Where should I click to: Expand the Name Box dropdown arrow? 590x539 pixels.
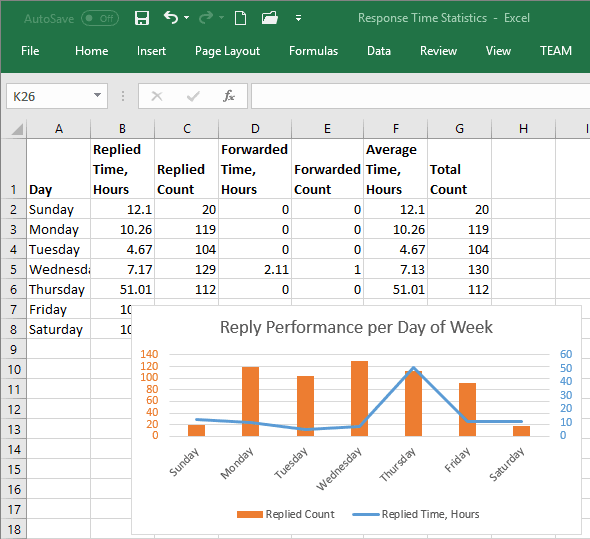[x=97, y=95]
